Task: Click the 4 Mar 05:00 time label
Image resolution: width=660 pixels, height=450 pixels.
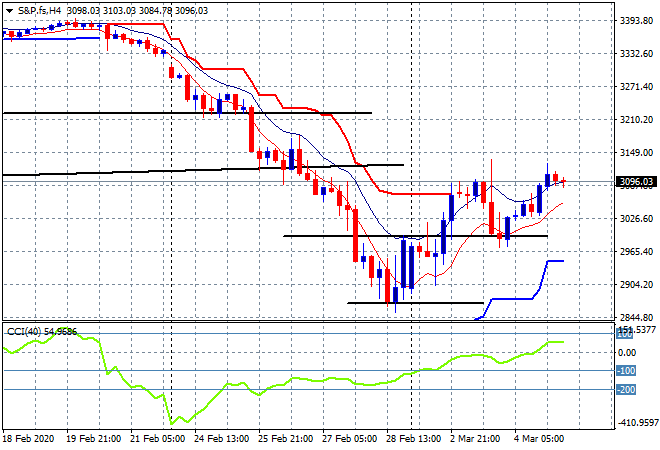Action: [x=539, y=439]
